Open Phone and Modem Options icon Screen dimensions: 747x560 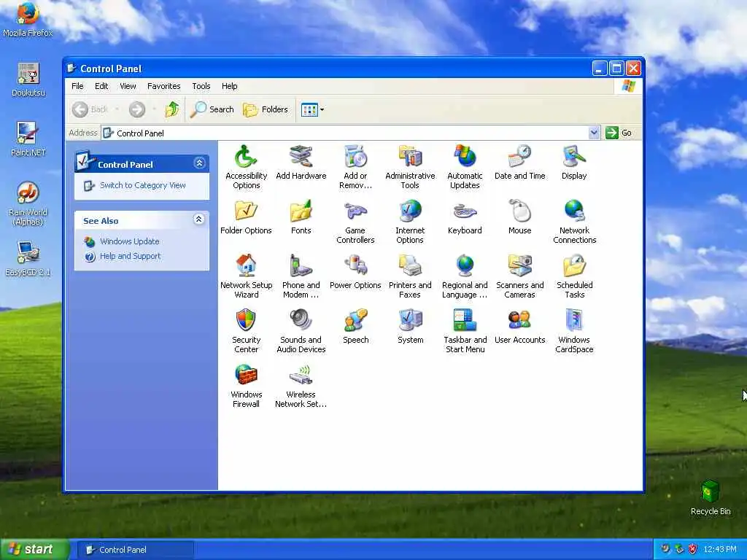(301, 276)
